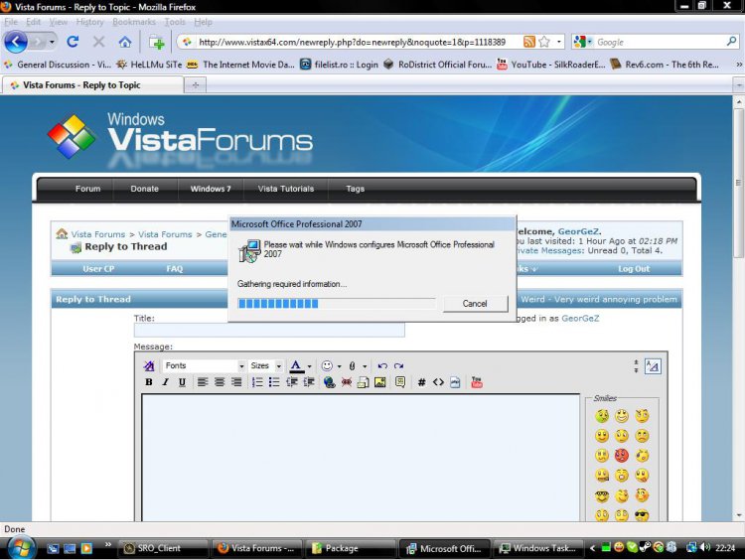Wrap selection in quote tags

[400, 382]
